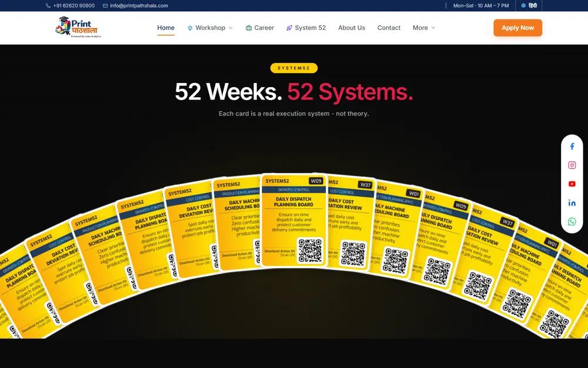The width and height of the screenshot is (588, 368).
Task: Open the Facebook social link
Action: (572, 147)
